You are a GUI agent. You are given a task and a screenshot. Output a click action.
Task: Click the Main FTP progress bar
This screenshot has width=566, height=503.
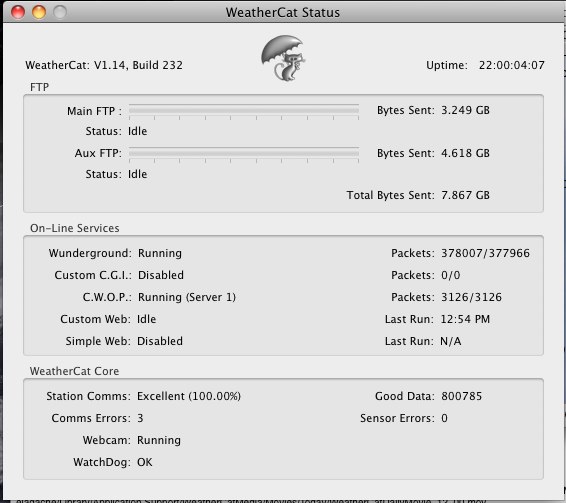click(244, 111)
